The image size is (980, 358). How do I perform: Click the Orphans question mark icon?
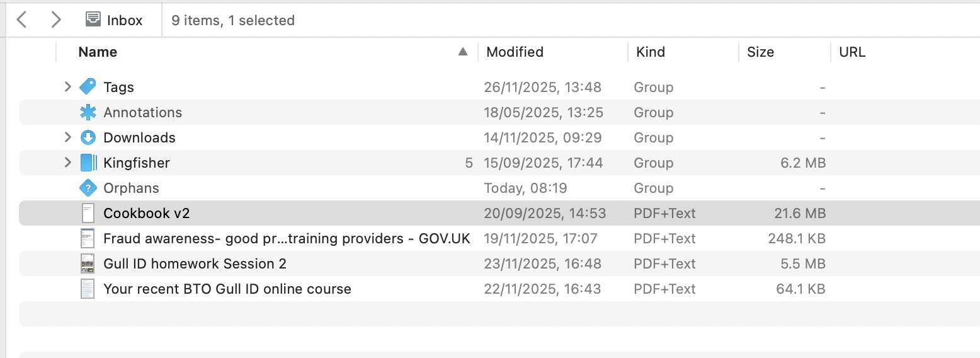click(x=88, y=188)
